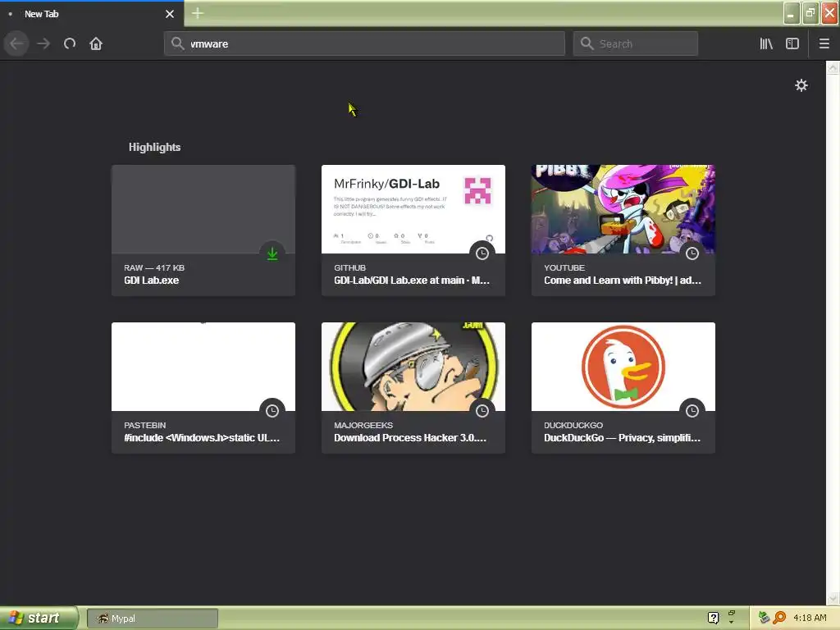Viewport: 840px width, 630px height.
Task: Open the GDI Lab.exe download card
Action: pyautogui.click(x=203, y=231)
